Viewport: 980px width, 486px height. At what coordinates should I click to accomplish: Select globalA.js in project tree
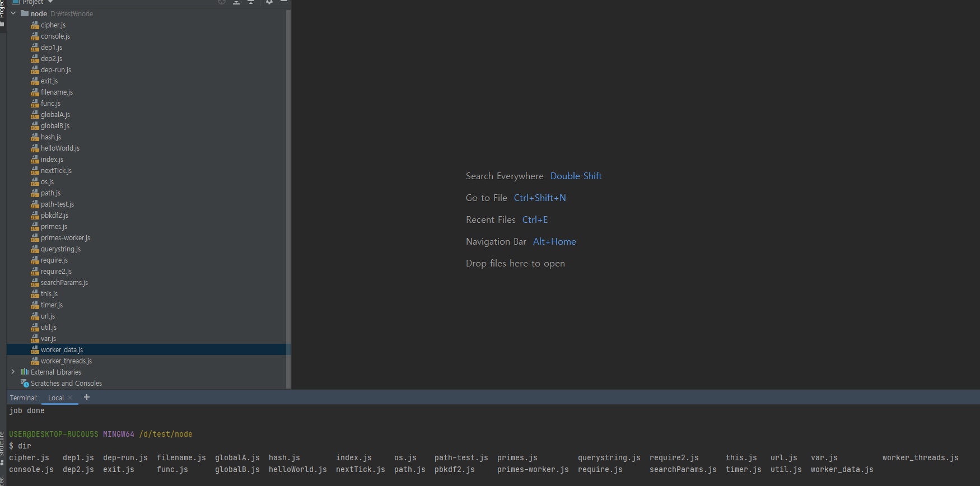(55, 115)
